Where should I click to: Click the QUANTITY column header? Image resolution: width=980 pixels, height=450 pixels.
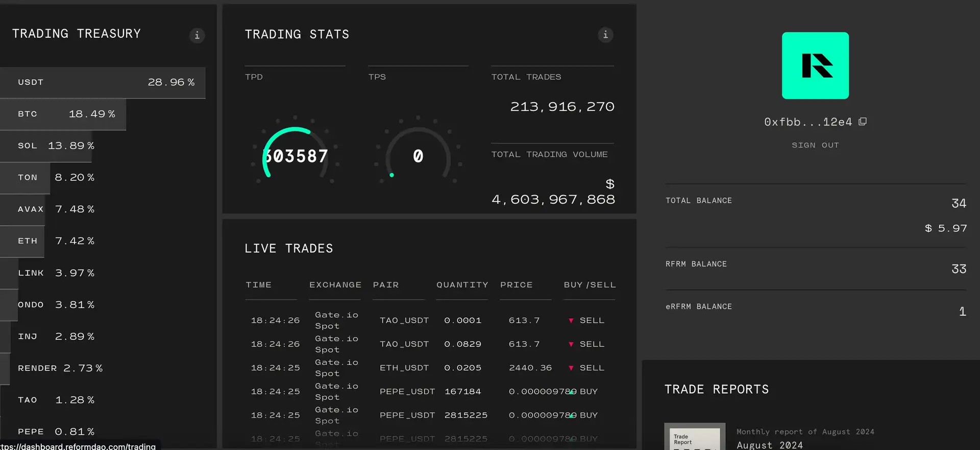click(462, 285)
